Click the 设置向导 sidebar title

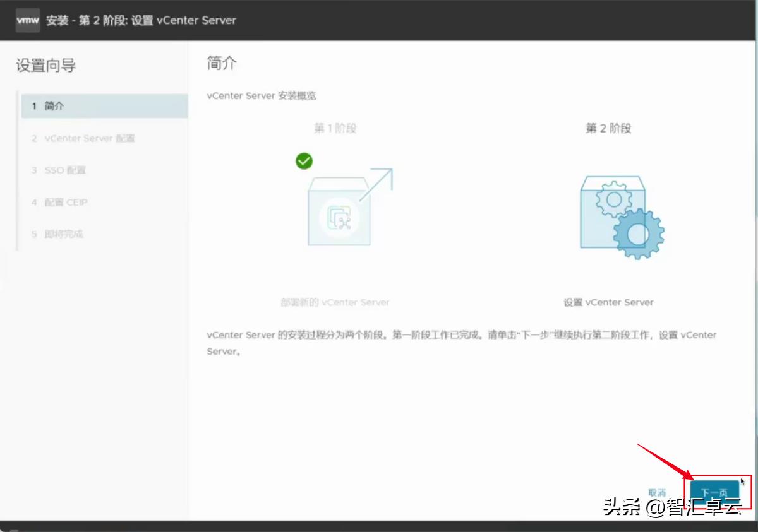click(x=46, y=65)
